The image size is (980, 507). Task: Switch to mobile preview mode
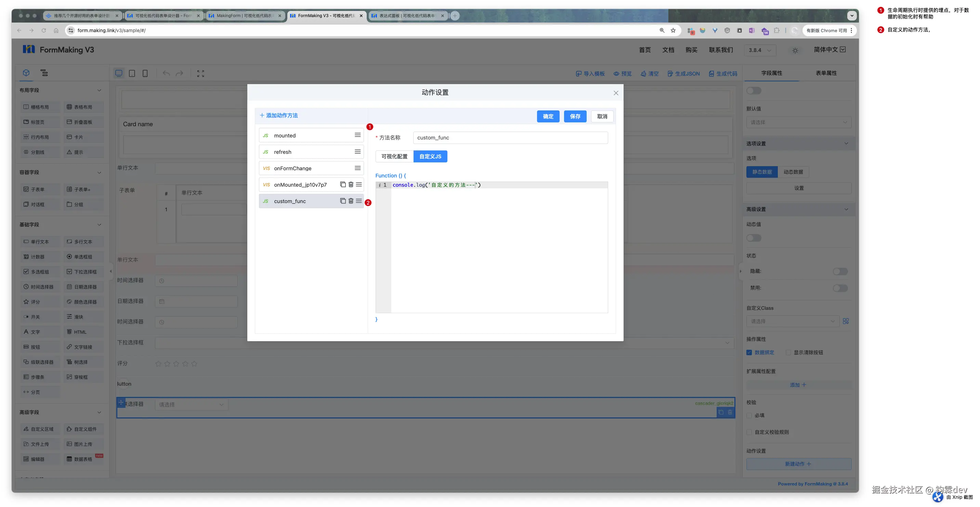click(x=145, y=74)
